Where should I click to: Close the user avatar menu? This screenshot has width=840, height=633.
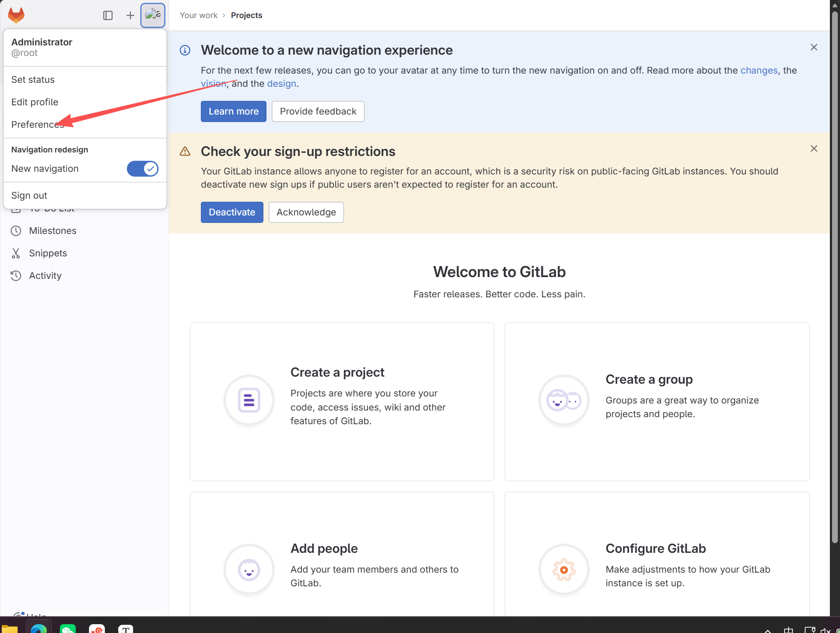point(153,15)
